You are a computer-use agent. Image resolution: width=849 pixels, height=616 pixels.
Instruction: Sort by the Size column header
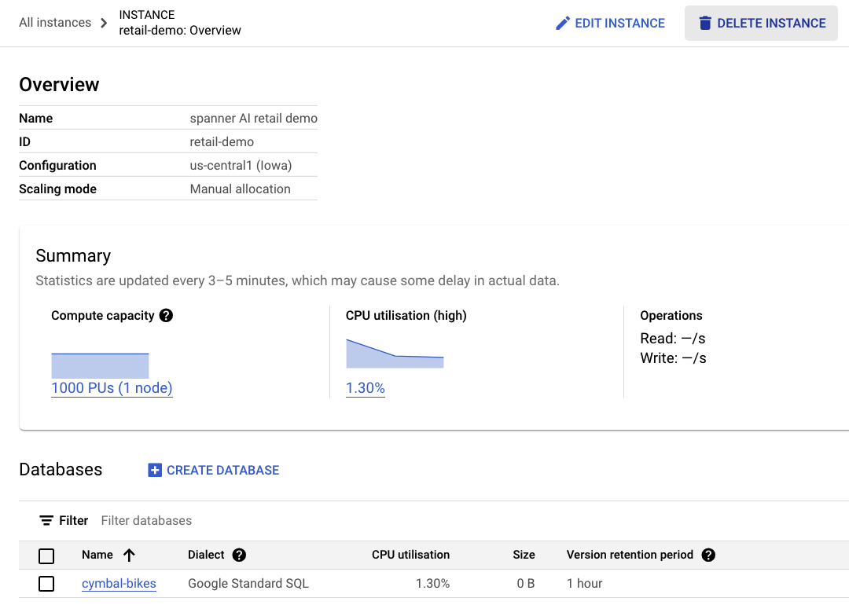point(524,555)
